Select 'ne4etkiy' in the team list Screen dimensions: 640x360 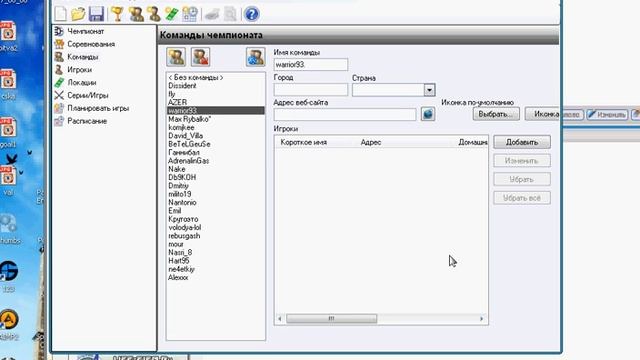coord(182,269)
